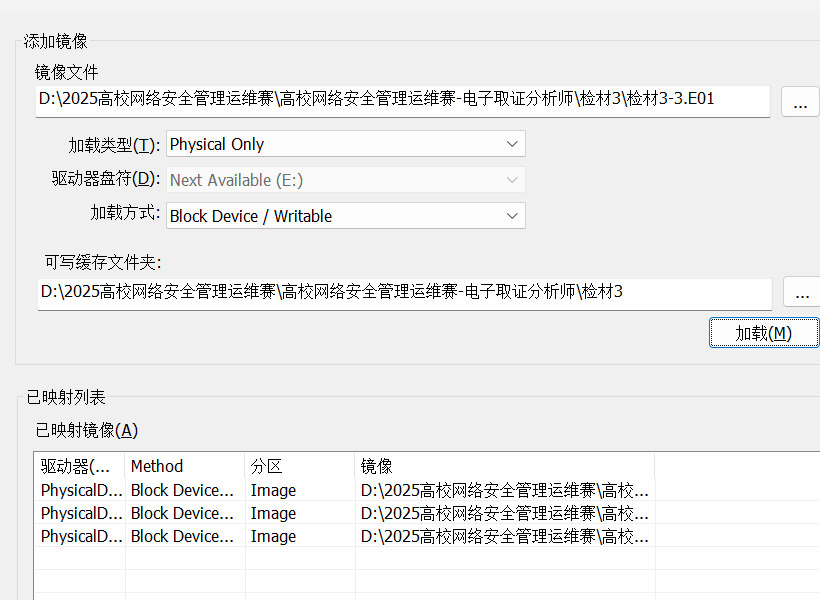Click Image partition cell in second row
Image resolution: width=820 pixels, height=600 pixels.
point(274,513)
